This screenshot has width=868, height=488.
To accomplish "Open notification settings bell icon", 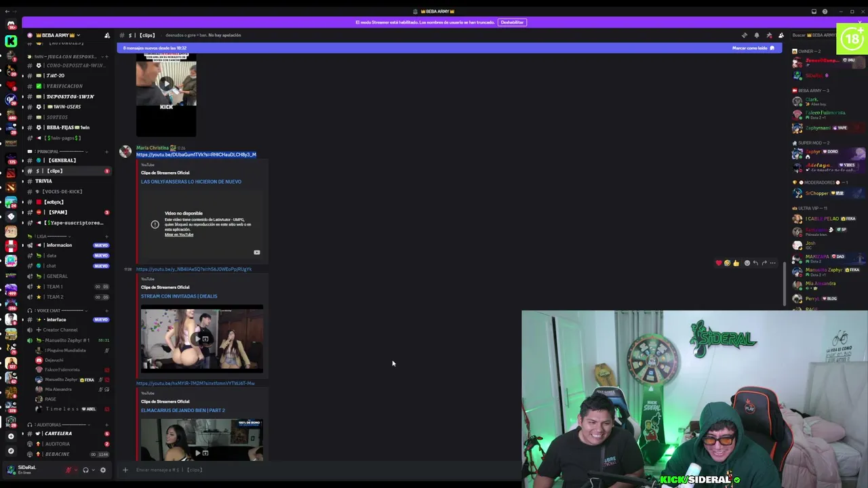I will click(757, 35).
